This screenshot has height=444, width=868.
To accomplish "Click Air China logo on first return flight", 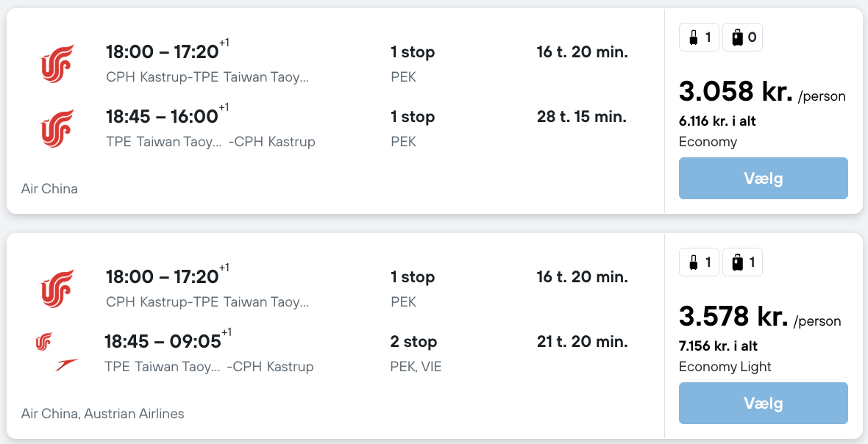I will click(57, 129).
